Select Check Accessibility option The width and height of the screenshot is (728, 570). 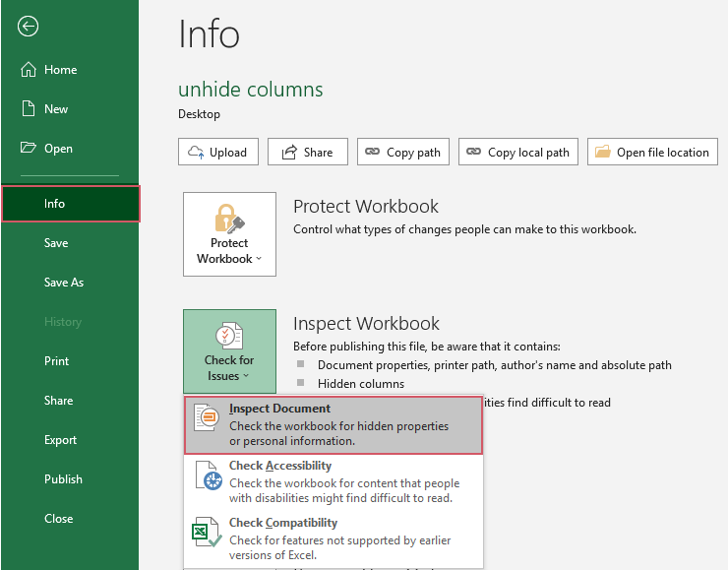point(334,482)
